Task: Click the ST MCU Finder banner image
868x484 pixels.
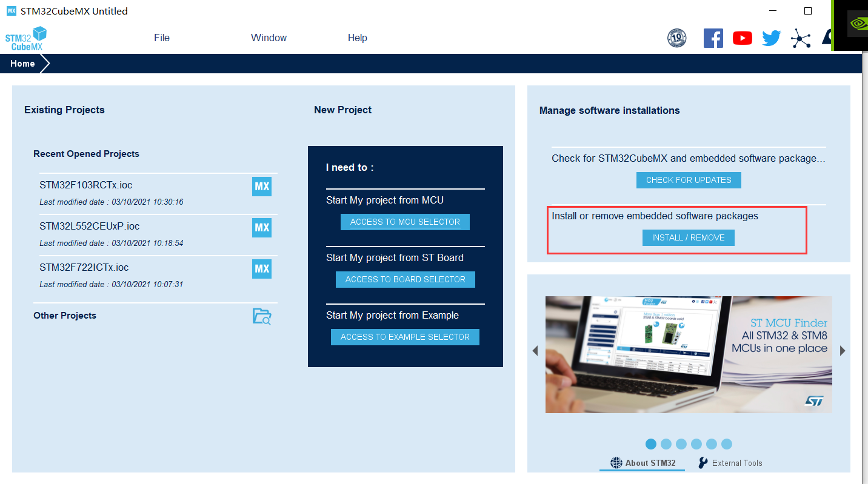Action: pos(689,354)
